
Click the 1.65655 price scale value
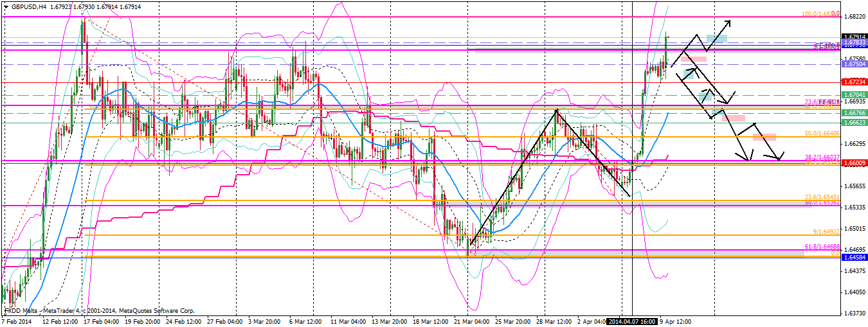pos(855,186)
